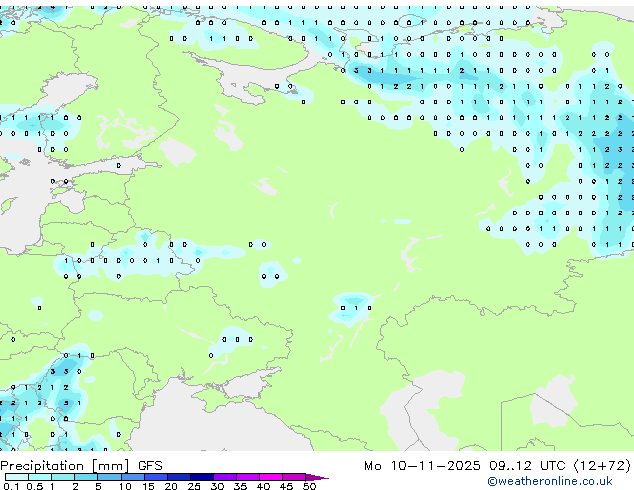This screenshot has height=490, width=634.
Task: Click the '09..12 UTC' time label
Action: 526,466
